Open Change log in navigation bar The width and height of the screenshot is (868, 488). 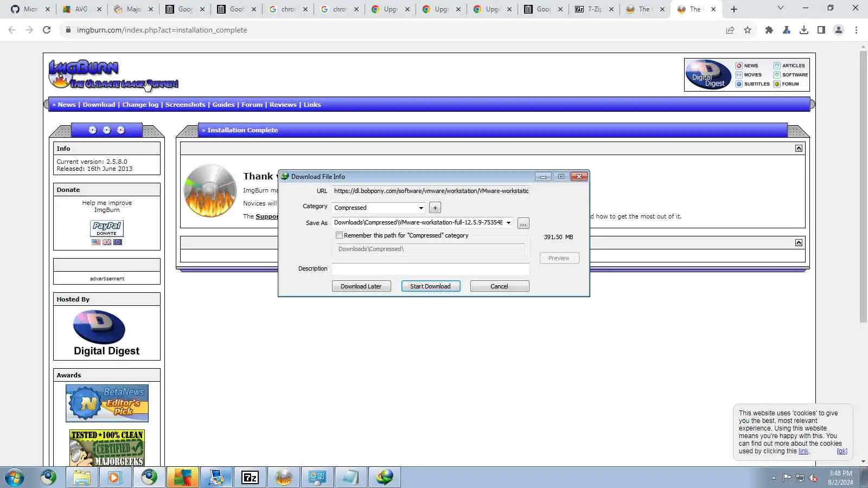[140, 105]
